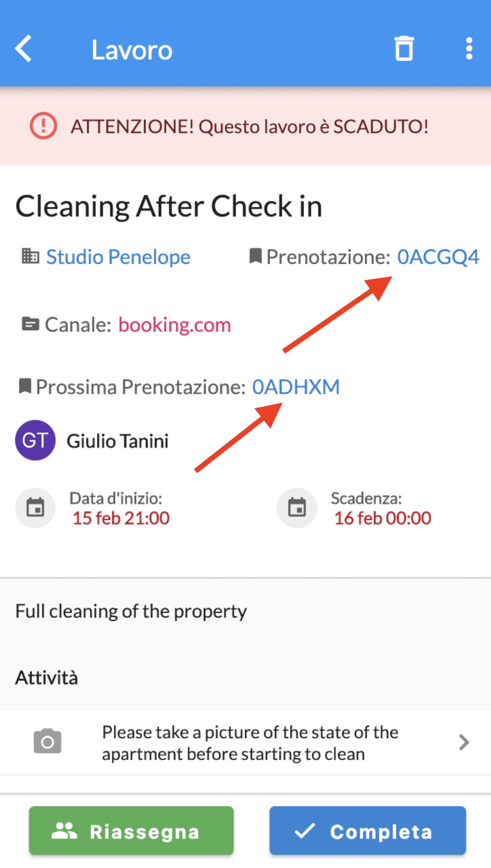Delete this job with trash icon
Viewport: 491px width, 868px height.
pyautogui.click(x=404, y=49)
